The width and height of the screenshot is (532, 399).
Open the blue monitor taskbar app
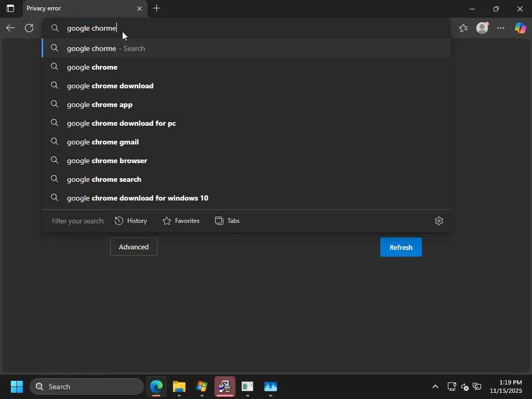click(270, 387)
